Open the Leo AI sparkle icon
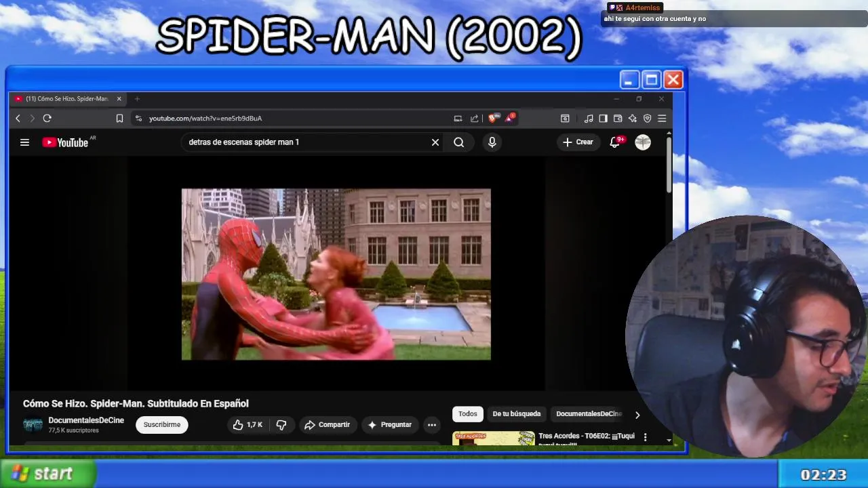Image resolution: width=868 pixels, height=488 pixels. 633,118
